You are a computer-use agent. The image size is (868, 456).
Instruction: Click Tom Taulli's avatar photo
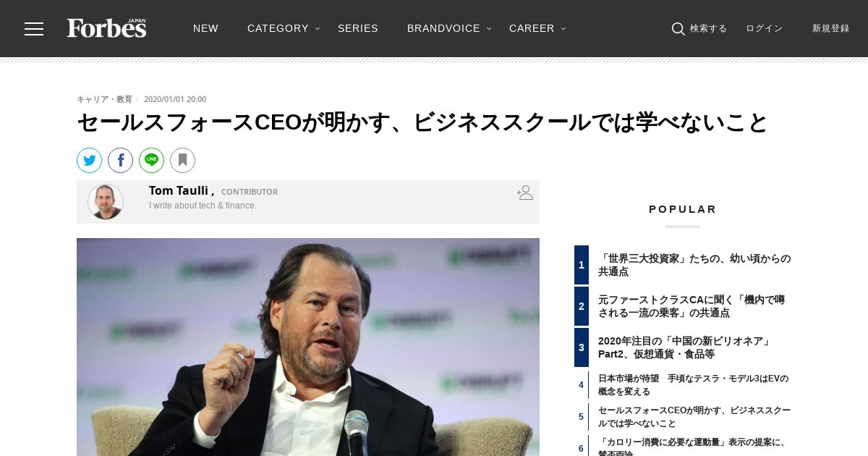(106, 201)
